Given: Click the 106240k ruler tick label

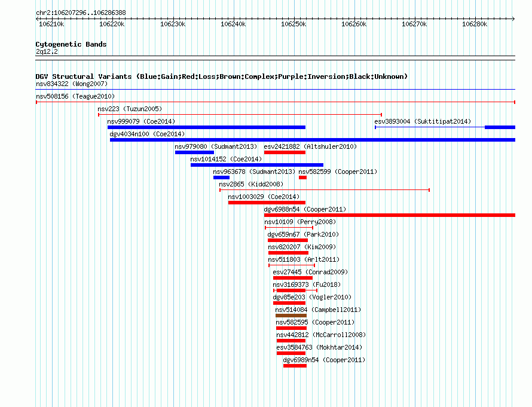Looking at the screenshot, I should [233, 24].
